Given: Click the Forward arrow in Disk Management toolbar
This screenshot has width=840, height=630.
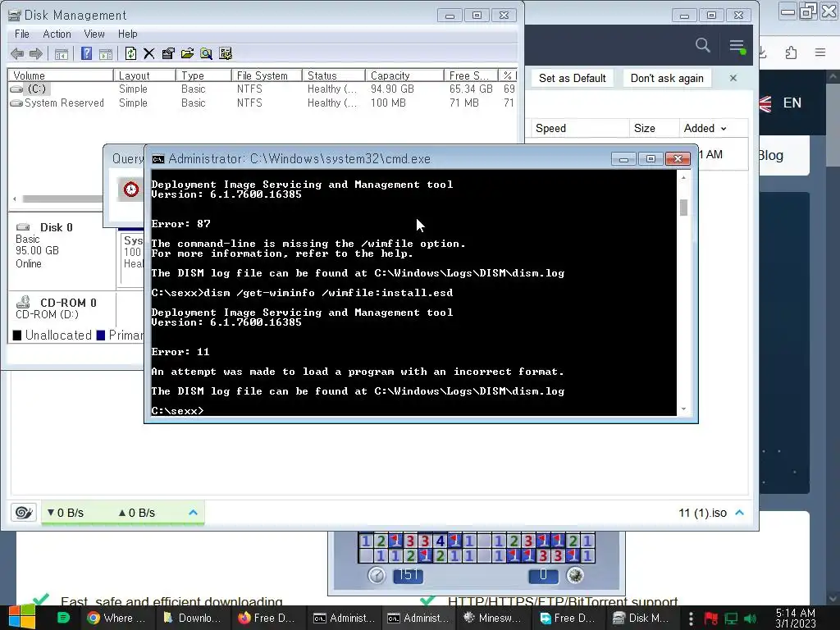Looking at the screenshot, I should point(36,53).
